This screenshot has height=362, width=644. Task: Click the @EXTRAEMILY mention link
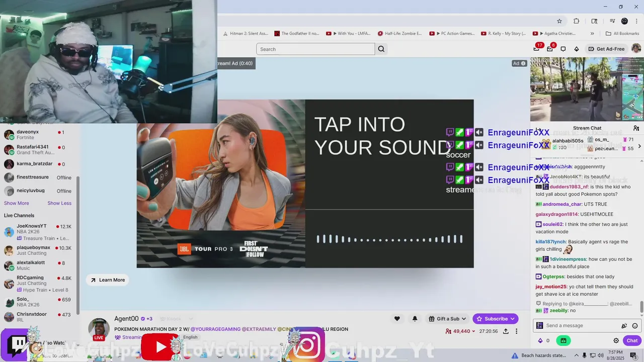click(x=259, y=329)
